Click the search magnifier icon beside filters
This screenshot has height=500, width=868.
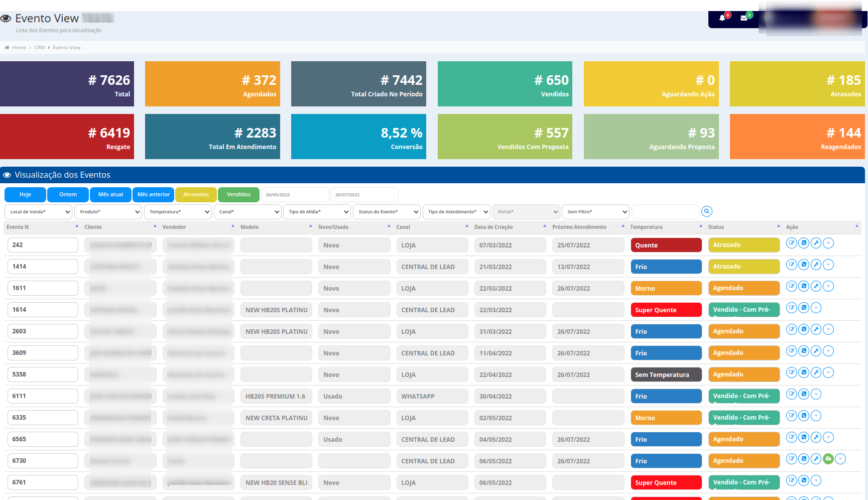(x=707, y=211)
